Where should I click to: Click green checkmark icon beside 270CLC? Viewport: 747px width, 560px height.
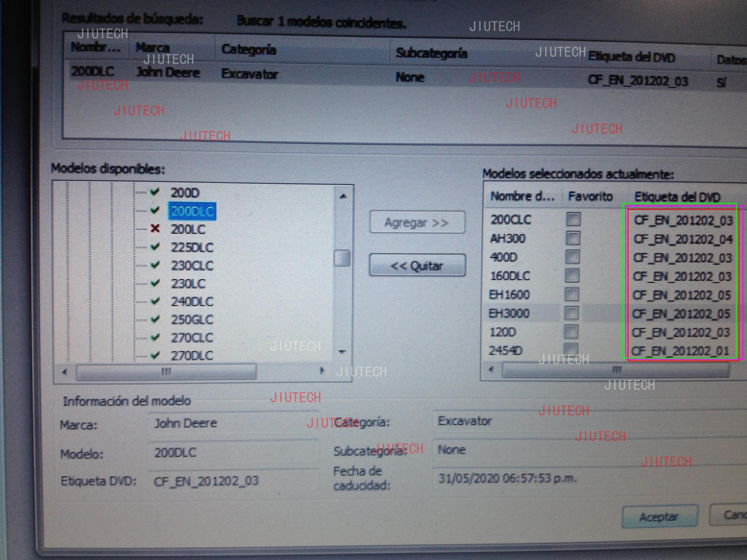(155, 337)
